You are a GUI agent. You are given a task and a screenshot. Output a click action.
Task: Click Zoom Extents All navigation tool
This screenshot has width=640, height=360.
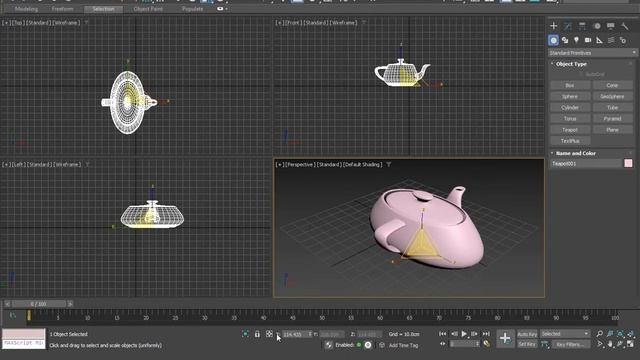631,334
